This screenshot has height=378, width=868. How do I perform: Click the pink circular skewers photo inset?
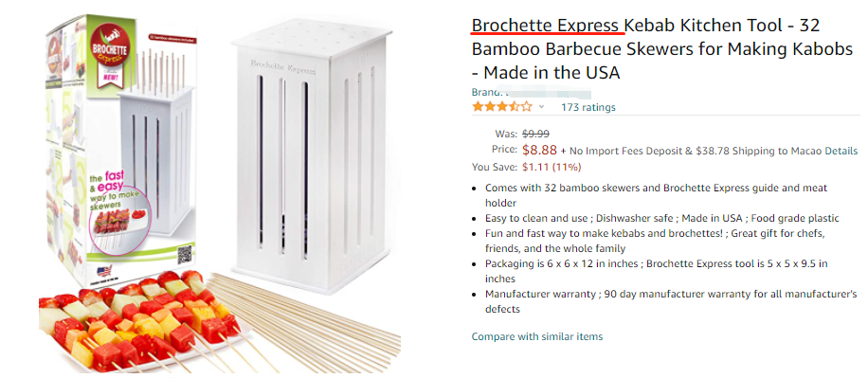117,222
